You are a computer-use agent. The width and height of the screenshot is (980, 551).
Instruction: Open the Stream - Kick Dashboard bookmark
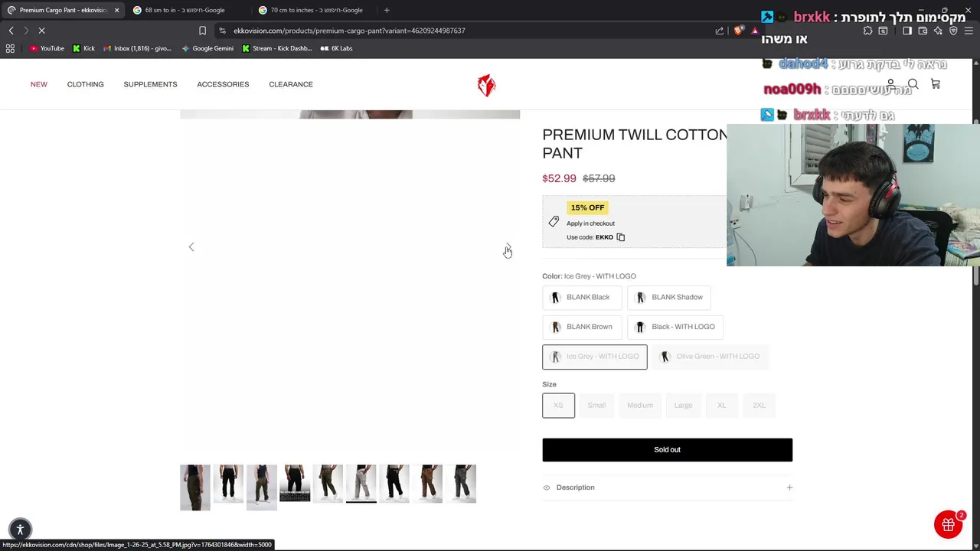coord(276,48)
